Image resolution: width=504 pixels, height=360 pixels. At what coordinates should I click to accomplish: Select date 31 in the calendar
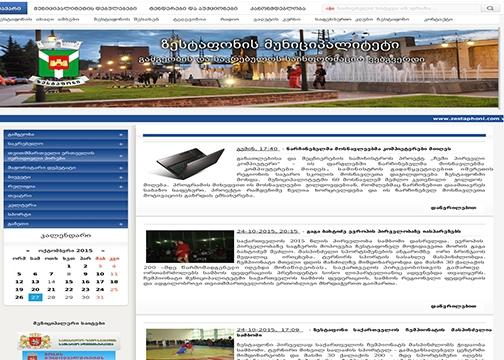point(100,297)
